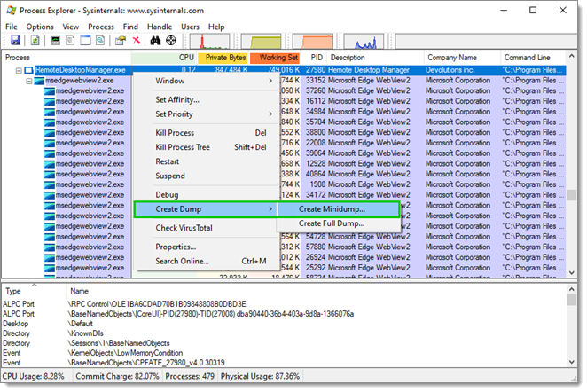Open Properties... from the context menu
This screenshot has height=392, width=587.
pos(207,247)
